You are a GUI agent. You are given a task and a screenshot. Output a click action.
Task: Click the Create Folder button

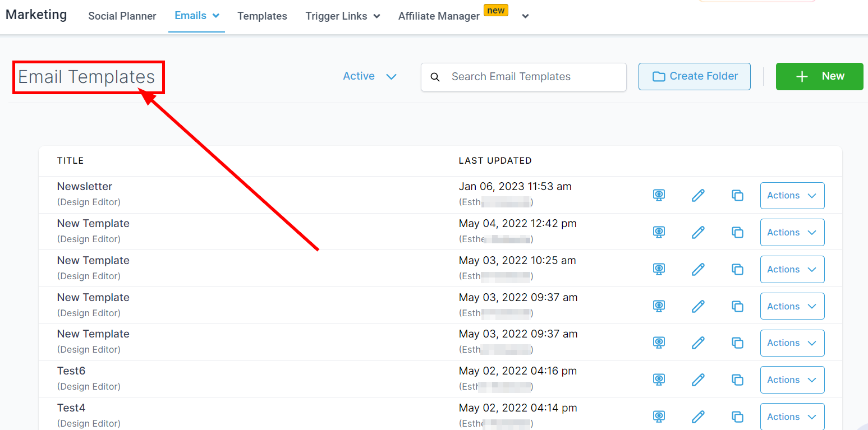(x=694, y=76)
